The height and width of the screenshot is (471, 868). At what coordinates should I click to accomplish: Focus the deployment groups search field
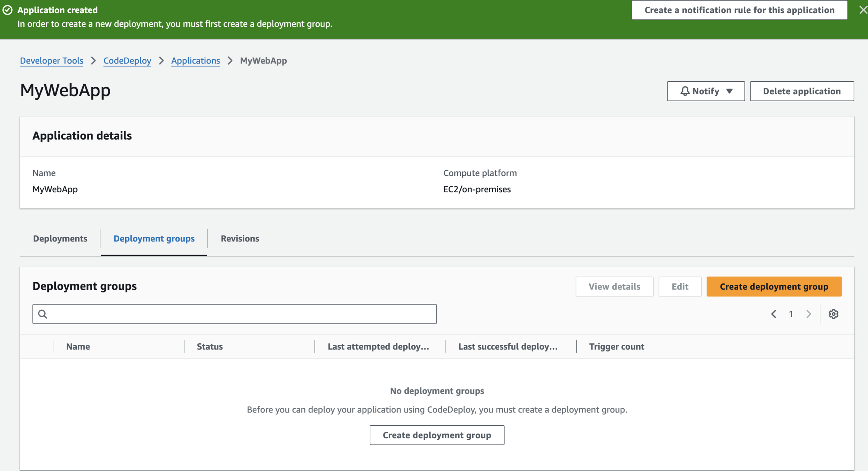[x=241, y=314]
